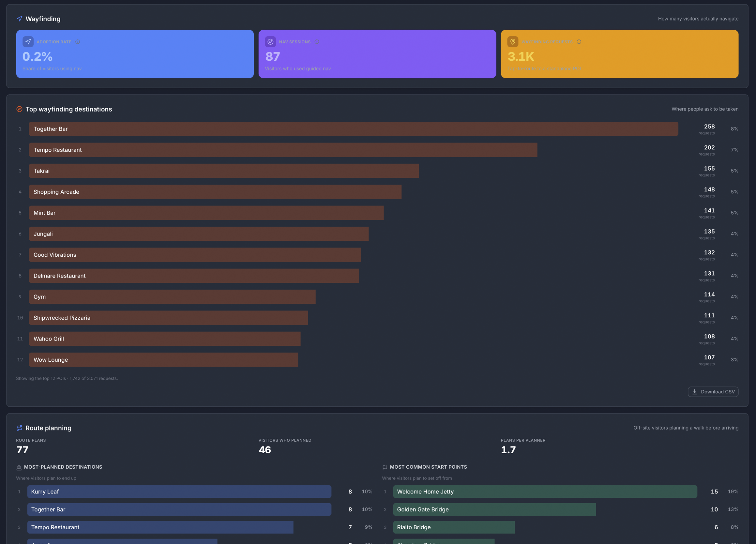Click the Top wayfinding destinations compass icon
Viewport: 756px width, 544px height.
coord(19,109)
